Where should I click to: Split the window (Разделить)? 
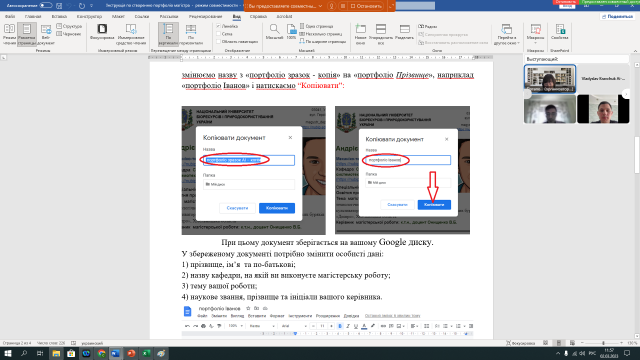404,32
